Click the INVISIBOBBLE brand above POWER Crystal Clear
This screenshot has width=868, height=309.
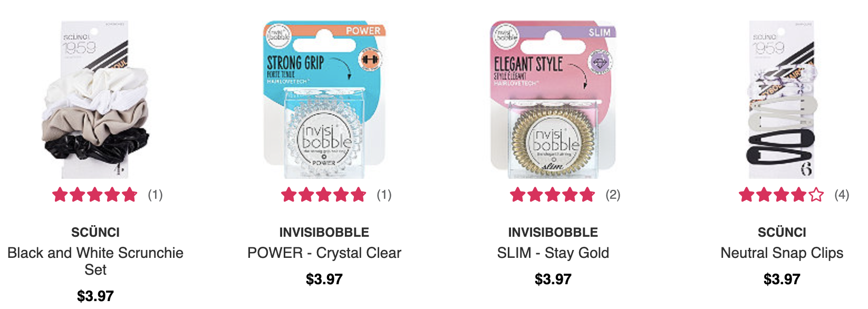(x=324, y=232)
